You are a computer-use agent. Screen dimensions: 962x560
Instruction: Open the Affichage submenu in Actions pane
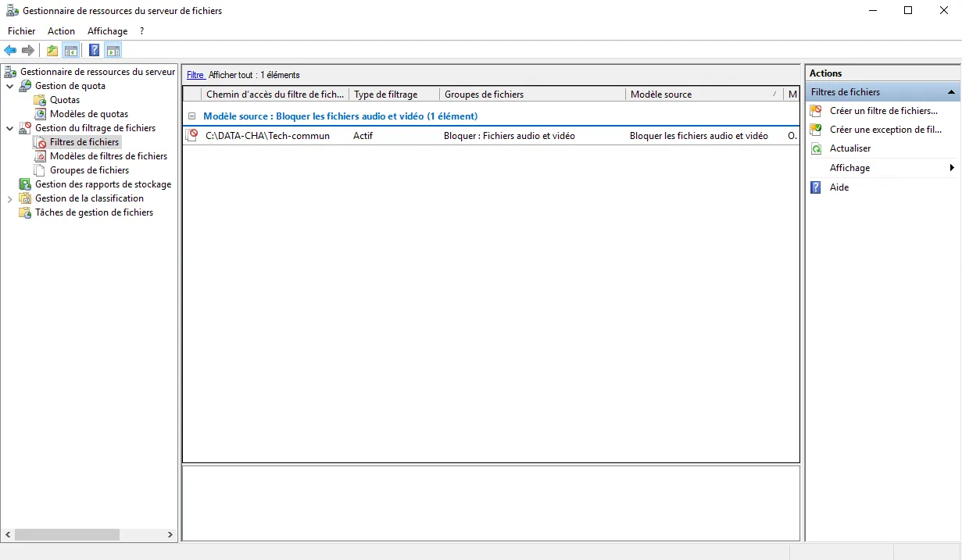click(849, 168)
